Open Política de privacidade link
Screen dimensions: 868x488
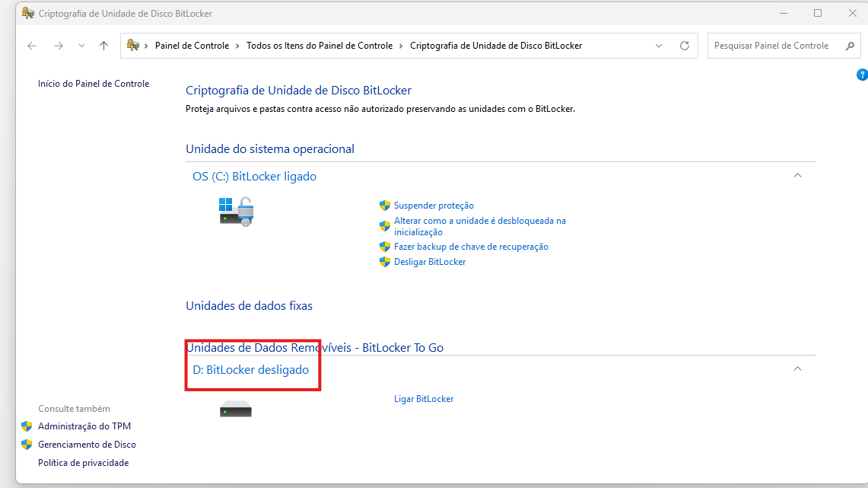coord(83,463)
